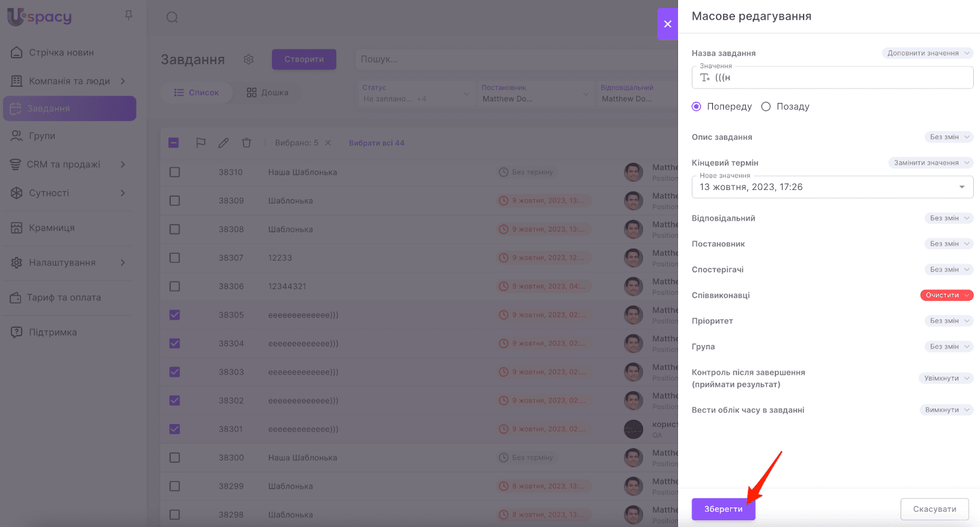The height and width of the screenshot is (527, 980).
Task: Open Налаштування in sidebar
Action: pyautogui.click(x=62, y=263)
